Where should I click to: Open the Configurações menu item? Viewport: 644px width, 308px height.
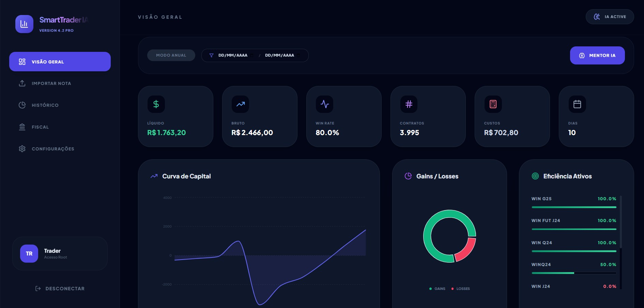point(22,149)
